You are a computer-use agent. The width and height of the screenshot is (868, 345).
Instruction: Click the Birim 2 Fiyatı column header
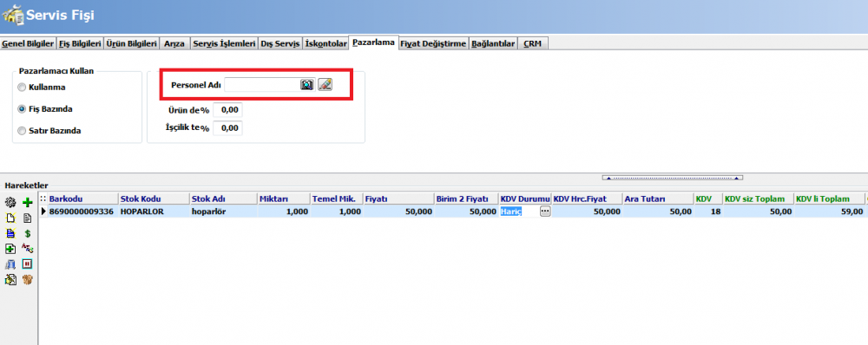[467, 199]
